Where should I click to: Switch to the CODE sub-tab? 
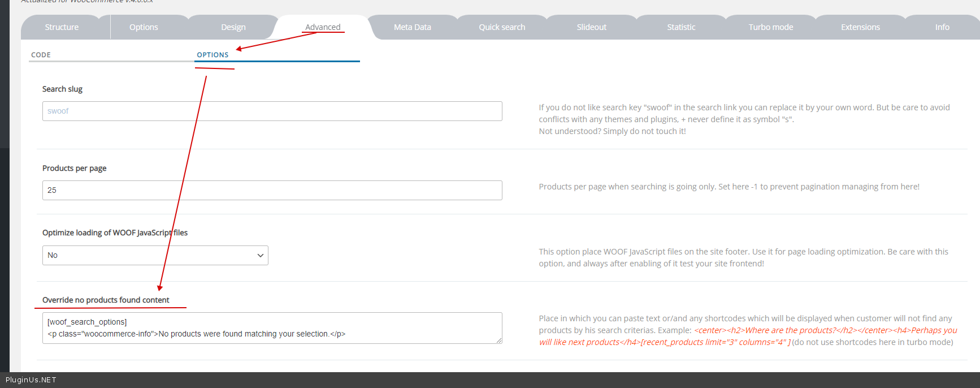(x=41, y=55)
